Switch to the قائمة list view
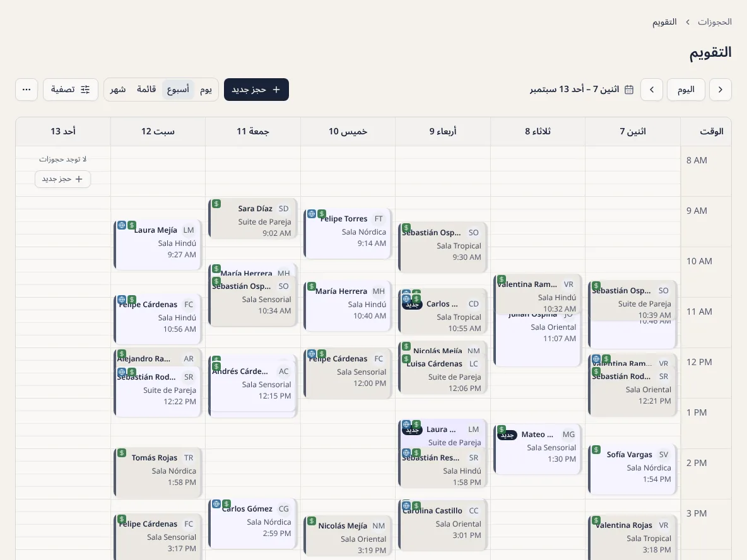747x560 pixels. pyautogui.click(x=146, y=90)
